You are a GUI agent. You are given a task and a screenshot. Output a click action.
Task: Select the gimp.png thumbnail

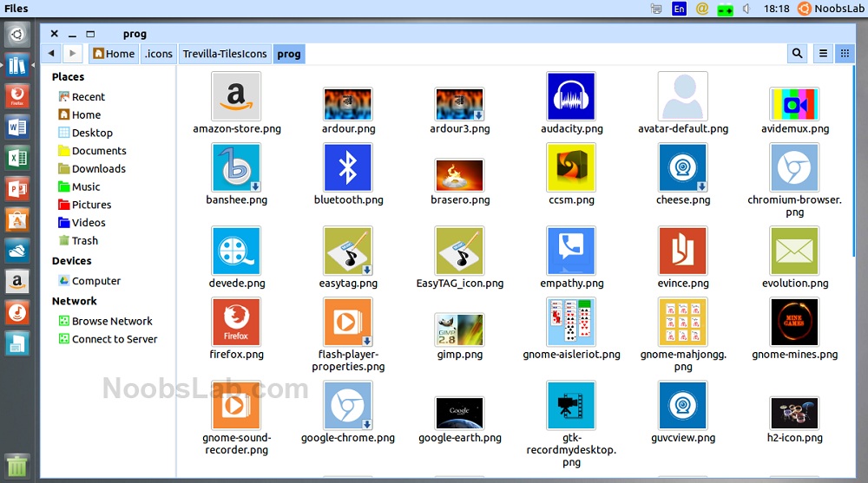point(459,330)
